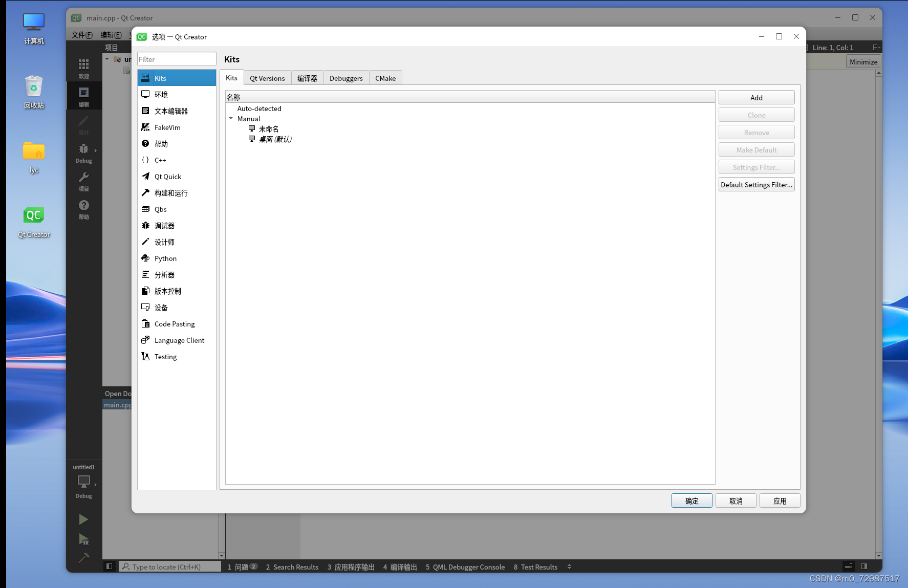Click Default Settings Filter... button
The width and height of the screenshot is (908, 588).
[x=756, y=185]
